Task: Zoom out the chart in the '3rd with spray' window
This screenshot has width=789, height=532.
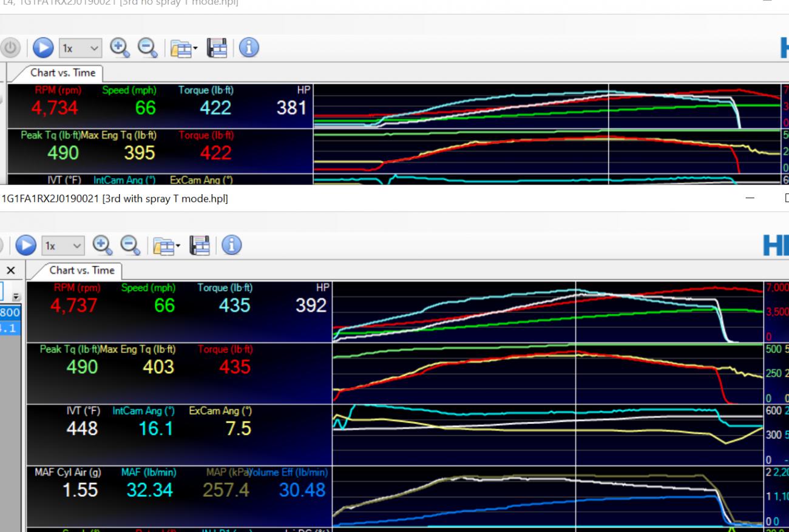Action: coord(130,245)
